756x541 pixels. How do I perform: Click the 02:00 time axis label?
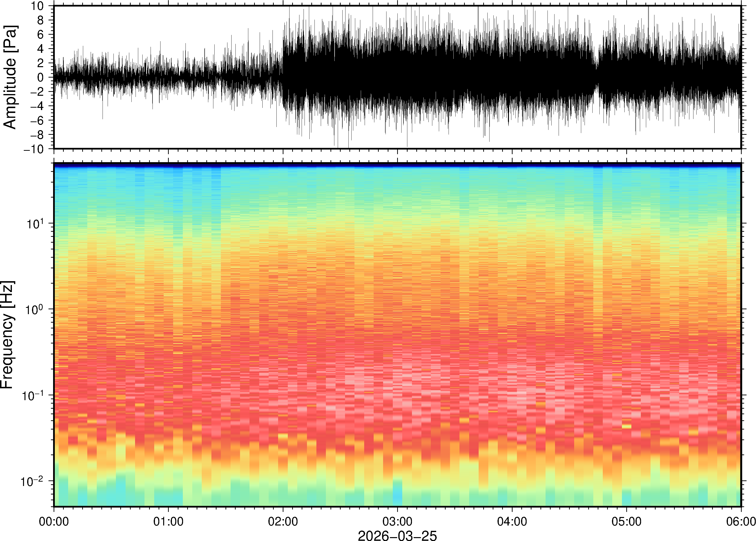point(283,521)
